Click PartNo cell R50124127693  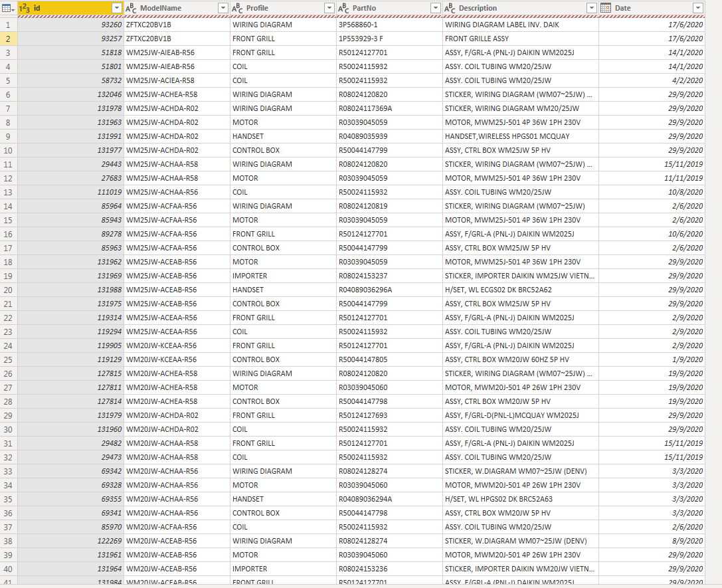389,415
